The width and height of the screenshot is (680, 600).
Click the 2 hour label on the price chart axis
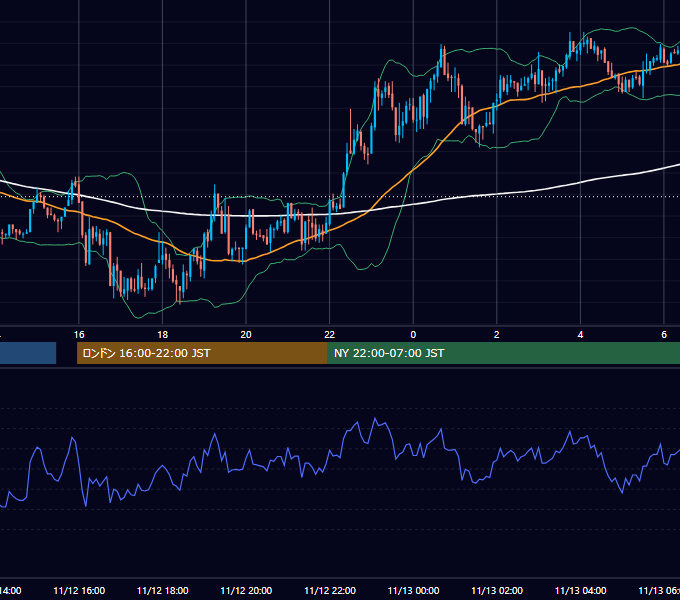point(497,335)
